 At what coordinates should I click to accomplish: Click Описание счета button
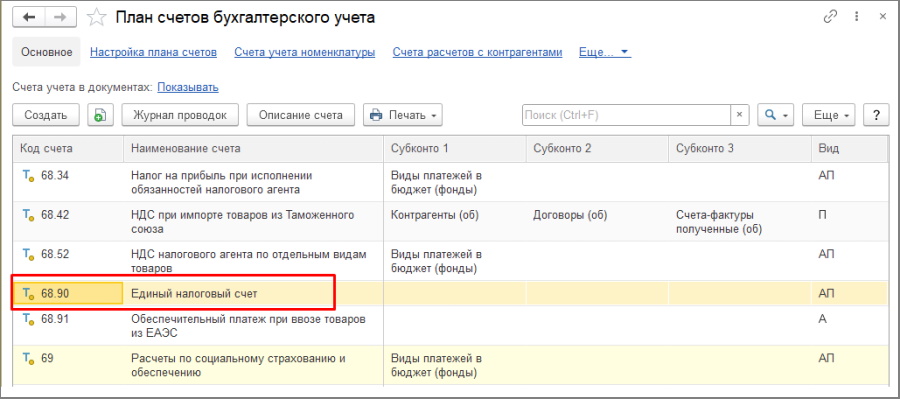coord(301,115)
